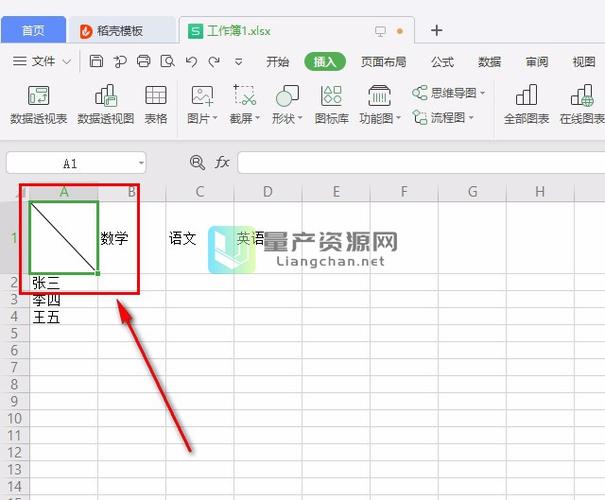The height and width of the screenshot is (500, 605).
Task: Switch to the 数据 tab
Action: tap(490, 62)
